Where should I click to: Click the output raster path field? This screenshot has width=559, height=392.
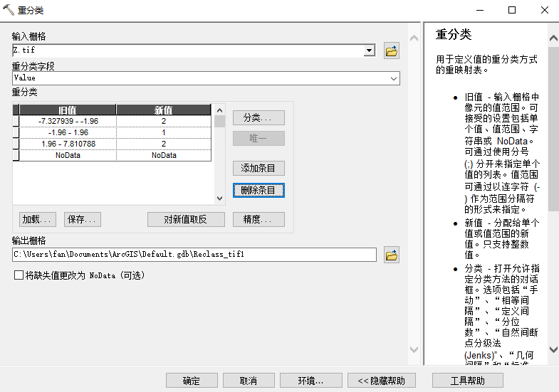pos(194,255)
